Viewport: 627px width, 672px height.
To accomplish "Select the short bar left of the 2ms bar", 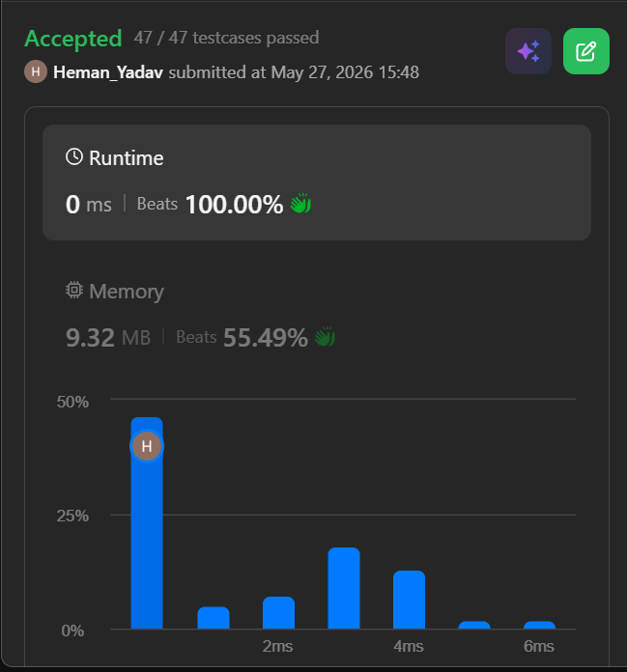I will pos(214,618).
